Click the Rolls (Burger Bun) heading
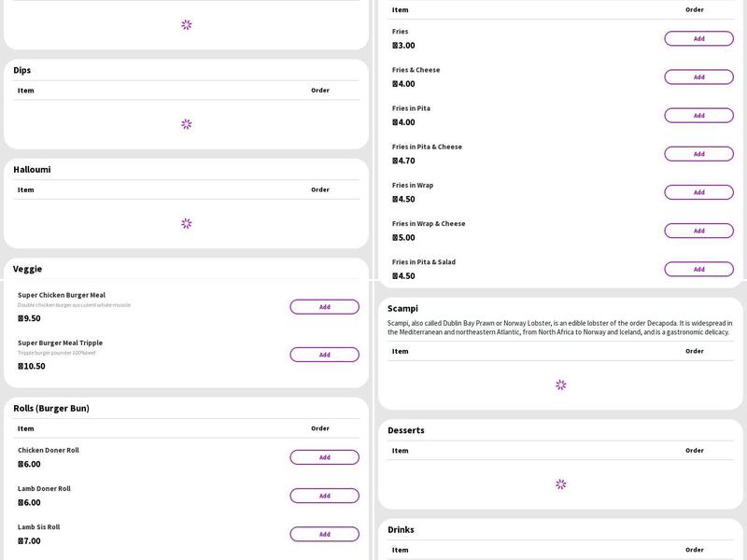The width and height of the screenshot is (747, 560). [51, 409]
